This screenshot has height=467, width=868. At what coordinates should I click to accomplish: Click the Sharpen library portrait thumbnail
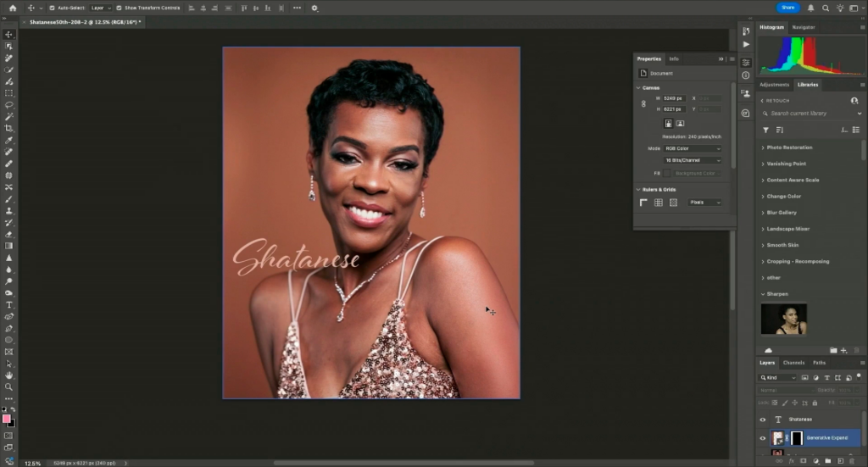[783, 319]
